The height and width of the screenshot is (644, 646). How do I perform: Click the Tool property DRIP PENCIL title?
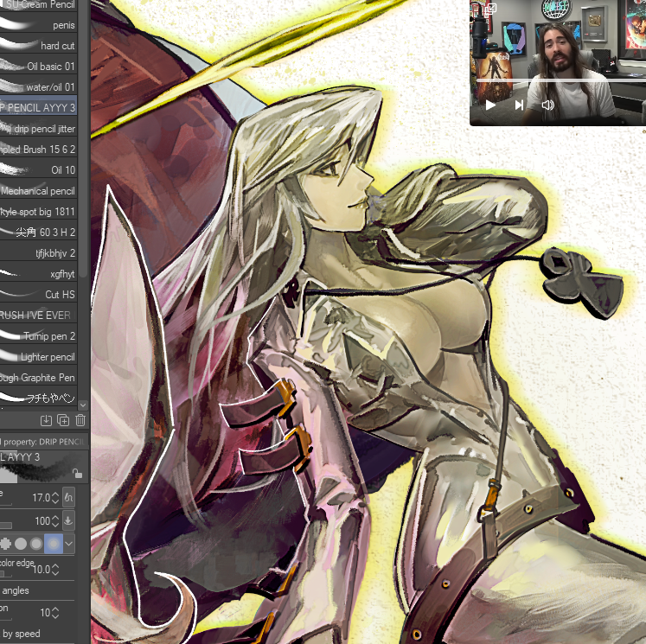pos(44,442)
